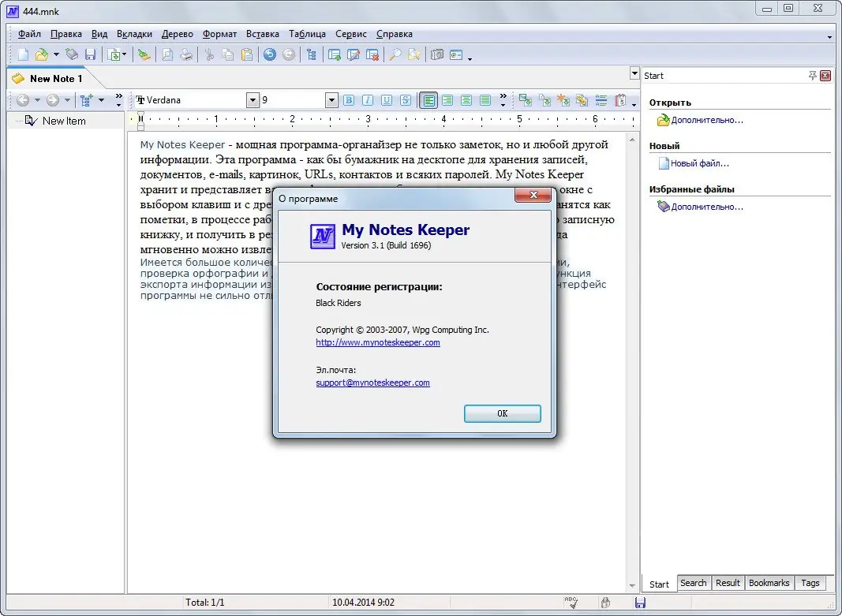The width and height of the screenshot is (842, 616).
Task: Click the gray Redo arrow icon
Action: pyautogui.click(x=288, y=54)
